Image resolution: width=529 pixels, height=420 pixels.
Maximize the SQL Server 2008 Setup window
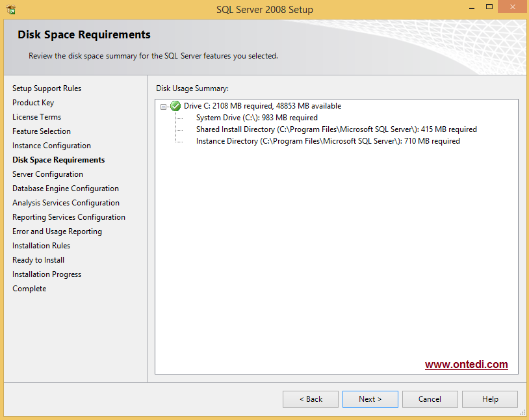[489, 7]
